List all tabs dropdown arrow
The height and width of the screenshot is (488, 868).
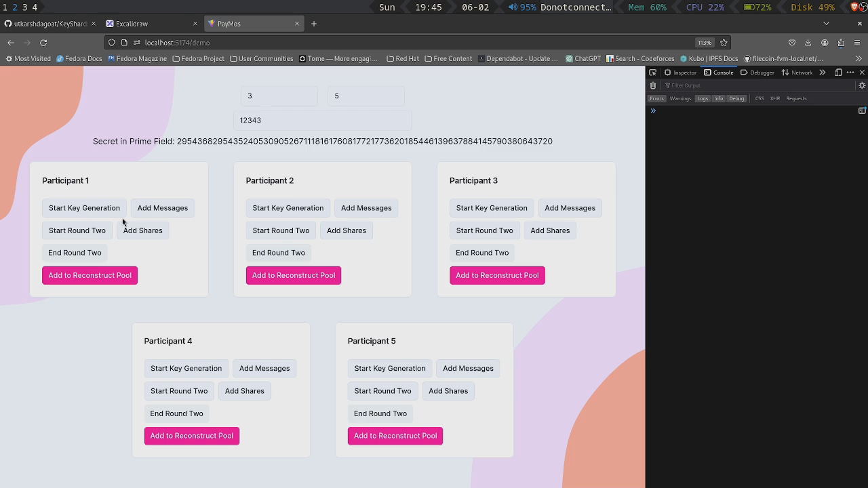point(826,24)
